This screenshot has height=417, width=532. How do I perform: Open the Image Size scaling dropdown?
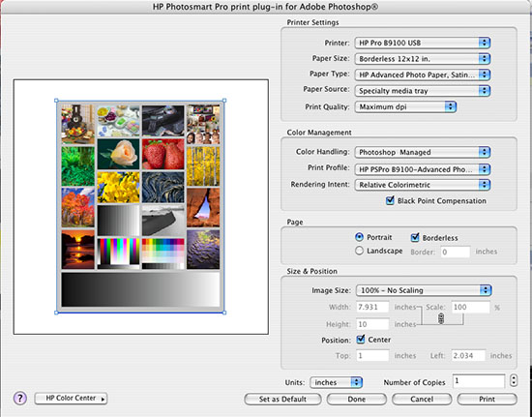[424, 290]
